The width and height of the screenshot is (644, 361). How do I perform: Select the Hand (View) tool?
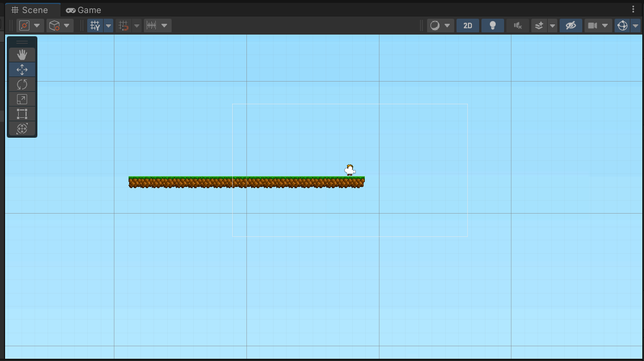click(x=22, y=54)
